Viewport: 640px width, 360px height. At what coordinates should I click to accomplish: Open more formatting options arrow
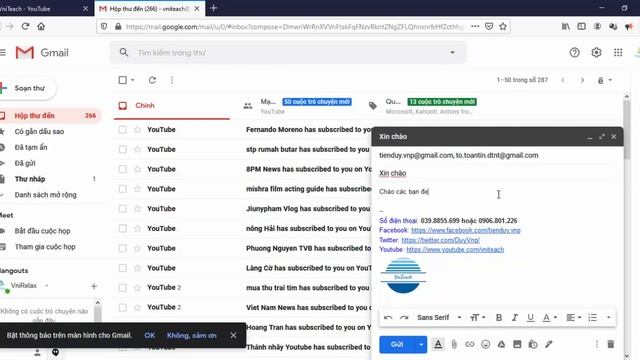click(609, 318)
